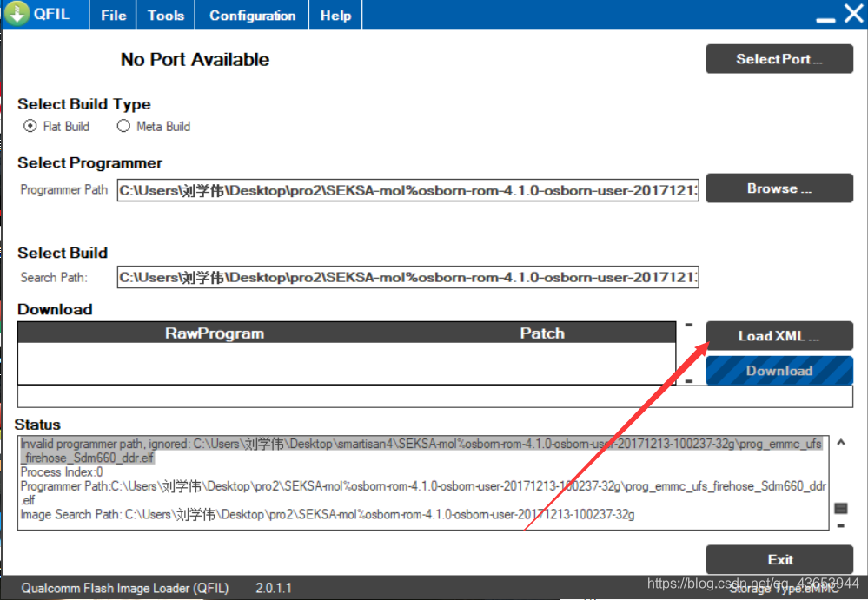Click the version 2.0.1.1 text
Image resolution: width=868 pixels, height=600 pixels.
point(274,588)
